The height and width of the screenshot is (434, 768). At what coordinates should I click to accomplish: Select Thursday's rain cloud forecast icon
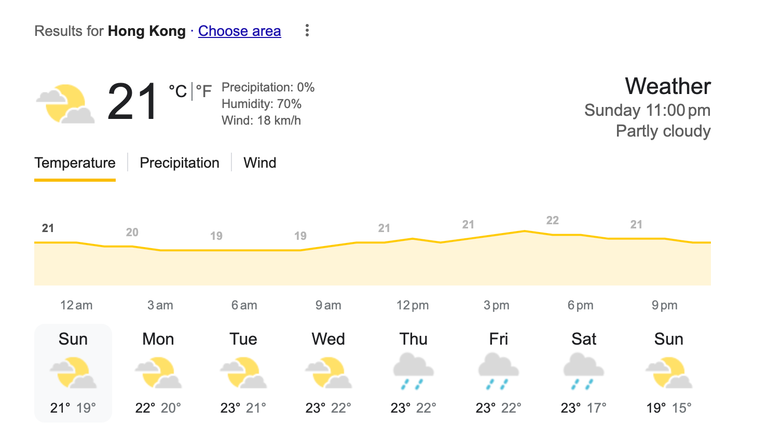pyautogui.click(x=413, y=371)
